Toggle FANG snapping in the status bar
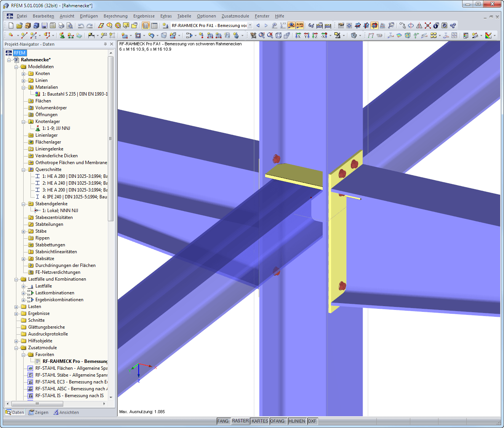Viewport: 504px width, 428px height. [x=223, y=421]
